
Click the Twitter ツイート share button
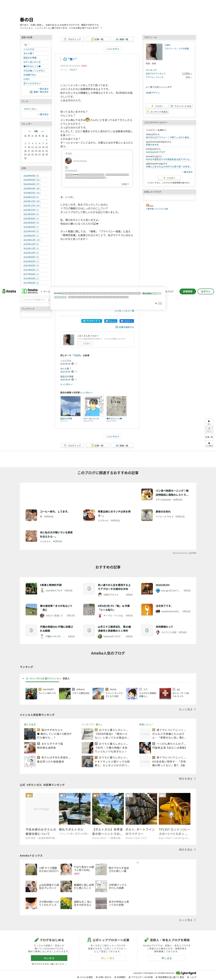pos(111,321)
